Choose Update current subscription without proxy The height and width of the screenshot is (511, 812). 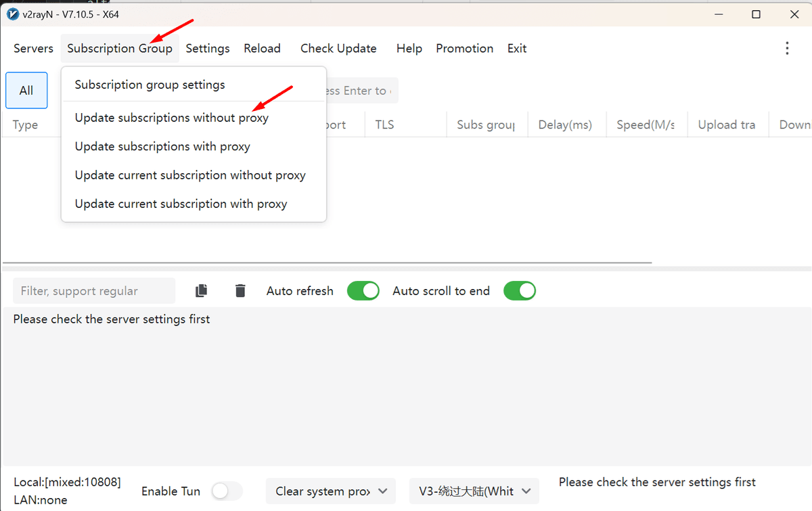(194, 175)
